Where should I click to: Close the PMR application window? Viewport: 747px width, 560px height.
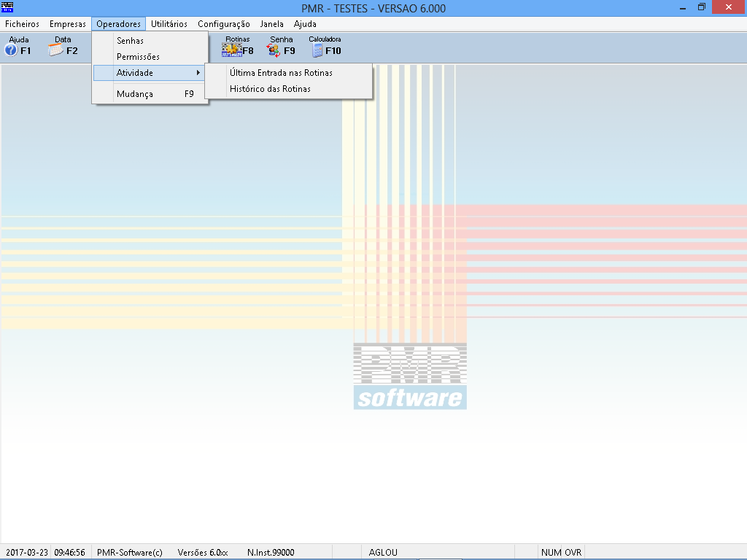(x=729, y=7)
